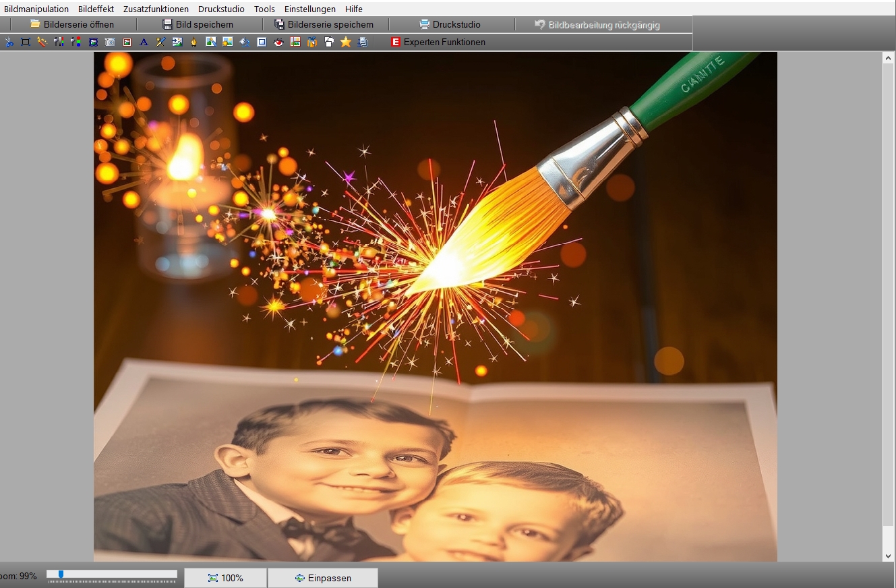Select the red-eye correction icon
Viewport: 896px width, 588px height.
[x=278, y=42]
